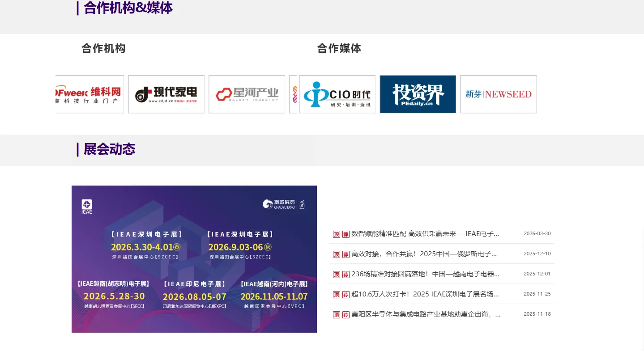644x351 pixels.
Task: Click the 合作机构&媒体 section heading
Action: (128, 8)
